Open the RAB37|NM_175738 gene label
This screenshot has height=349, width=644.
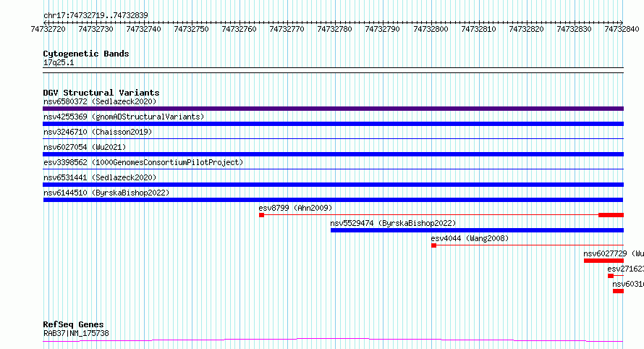[x=76, y=333]
